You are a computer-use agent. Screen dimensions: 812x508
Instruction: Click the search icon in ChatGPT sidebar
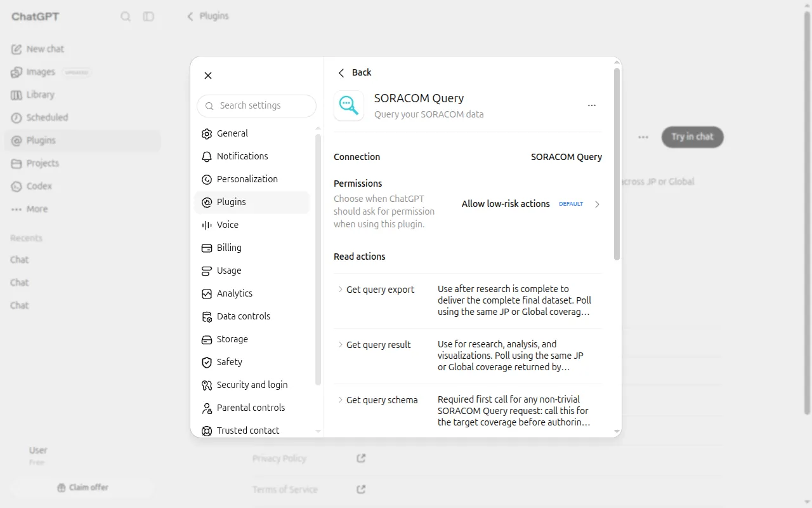coord(126,17)
